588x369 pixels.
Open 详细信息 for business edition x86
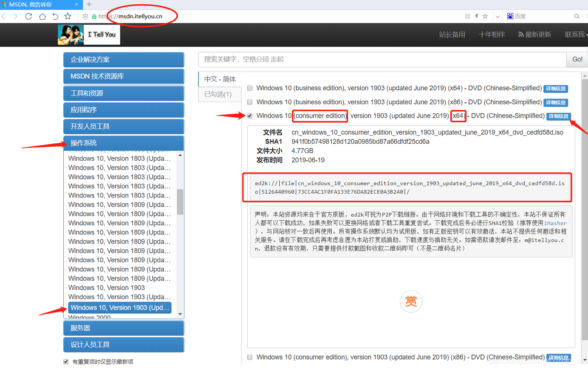point(555,102)
